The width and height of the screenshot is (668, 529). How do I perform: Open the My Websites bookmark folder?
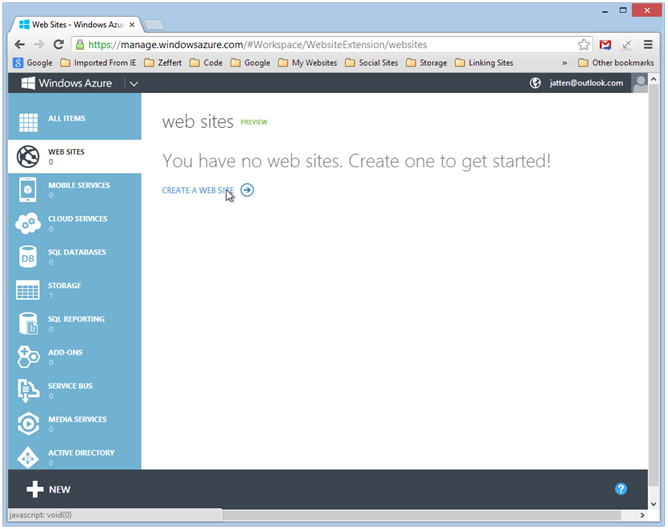308,63
